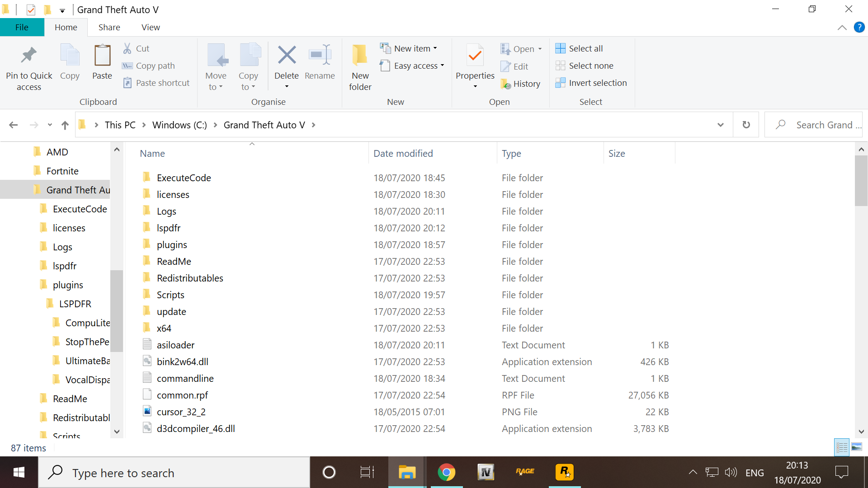The height and width of the screenshot is (488, 868).
Task: Open the address bar history dropdown
Action: [x=721, y=125]
